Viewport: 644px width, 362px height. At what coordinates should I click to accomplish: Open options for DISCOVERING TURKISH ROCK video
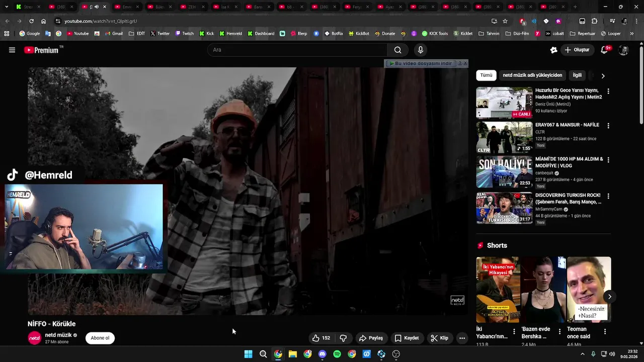608,196
